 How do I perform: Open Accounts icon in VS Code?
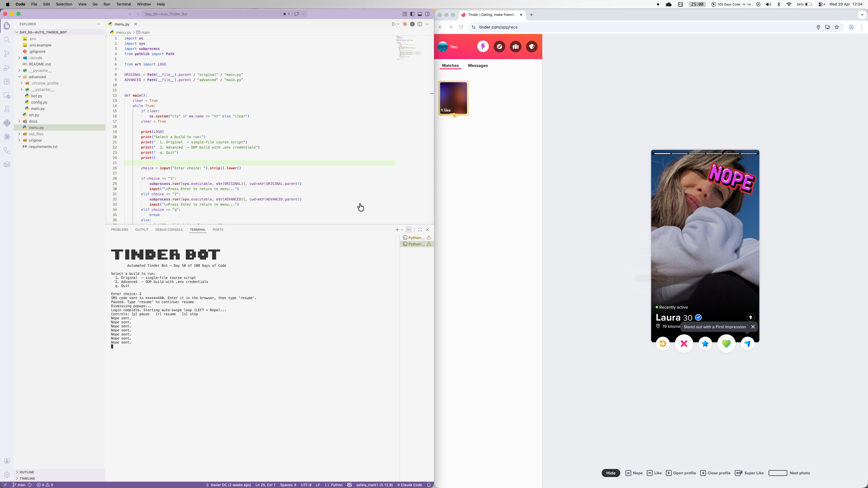[7, 461]
